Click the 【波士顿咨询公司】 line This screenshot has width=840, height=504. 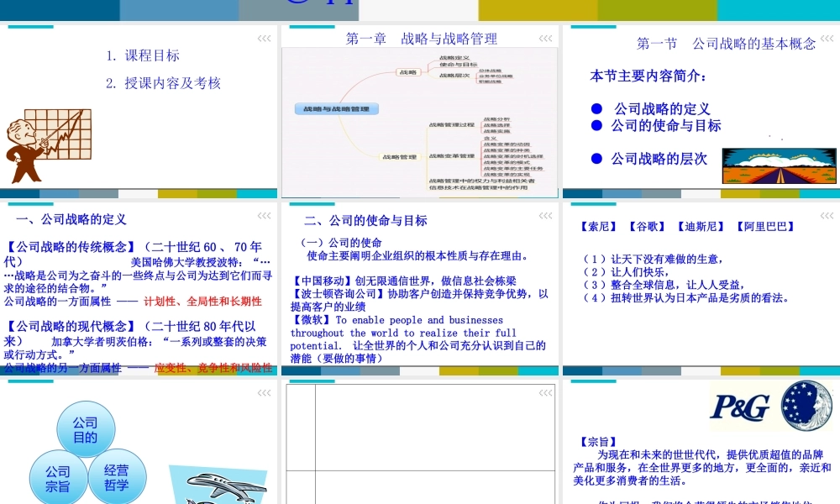click(419, 300)
